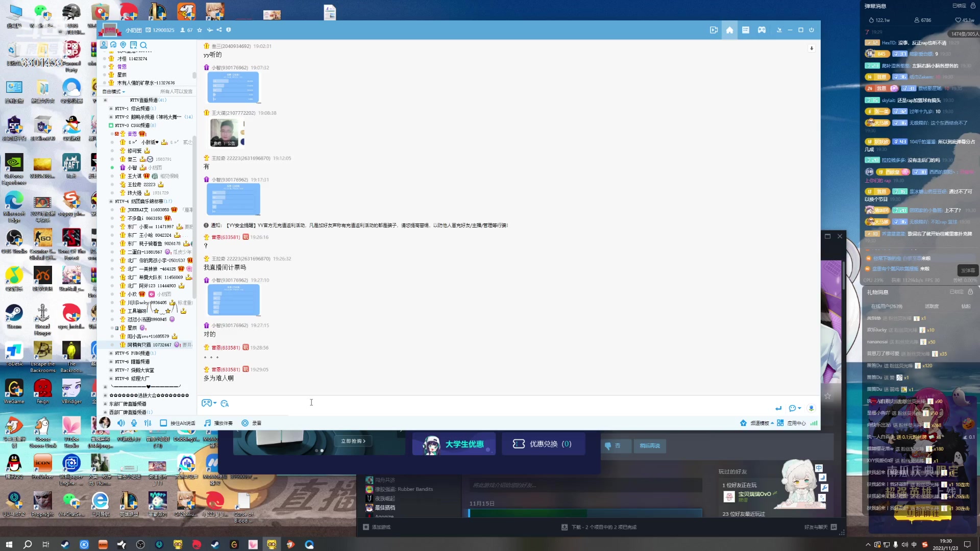Click the home icon in the YY header

click(x=729, y=30)
